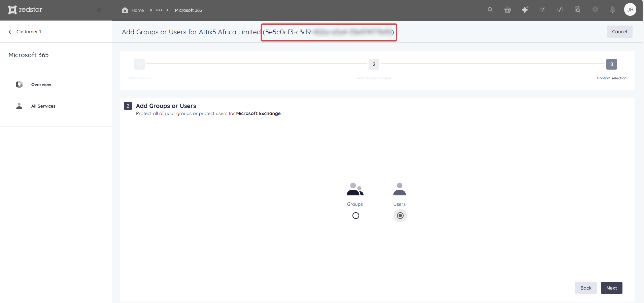644x303 pixels.
Task: Proceed with the Next button
Action: tap(611, 288)
